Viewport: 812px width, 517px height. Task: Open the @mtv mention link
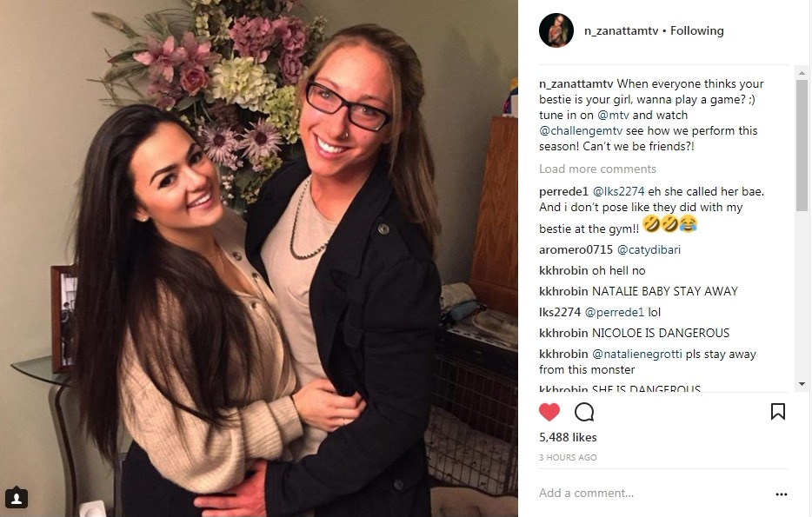pos(613,115)
